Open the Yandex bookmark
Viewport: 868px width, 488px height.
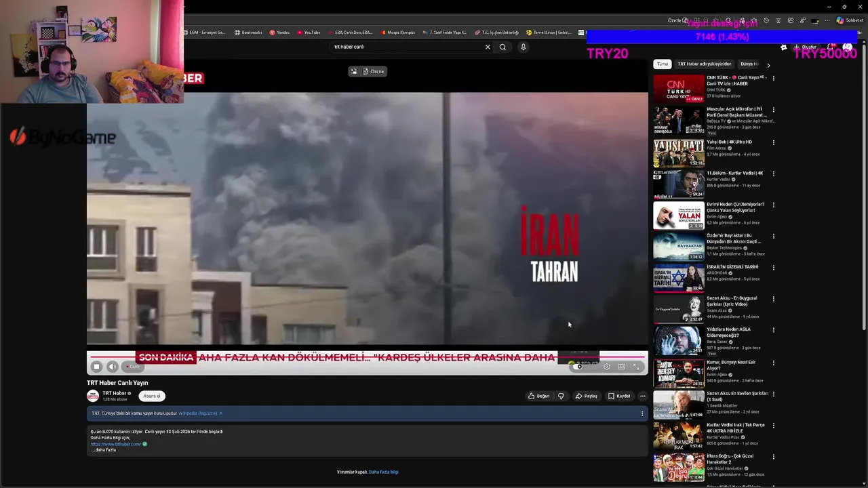click(x=279, y=32)
